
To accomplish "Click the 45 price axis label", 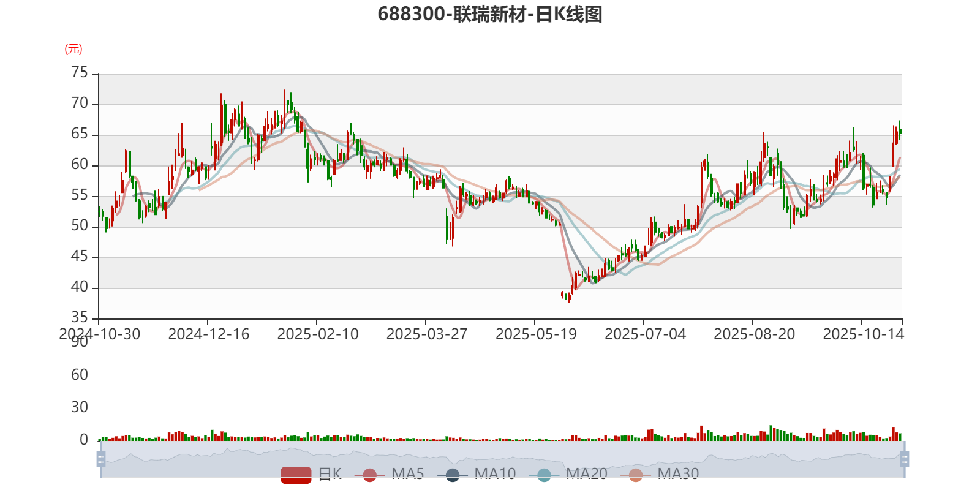I will [80, 257].
